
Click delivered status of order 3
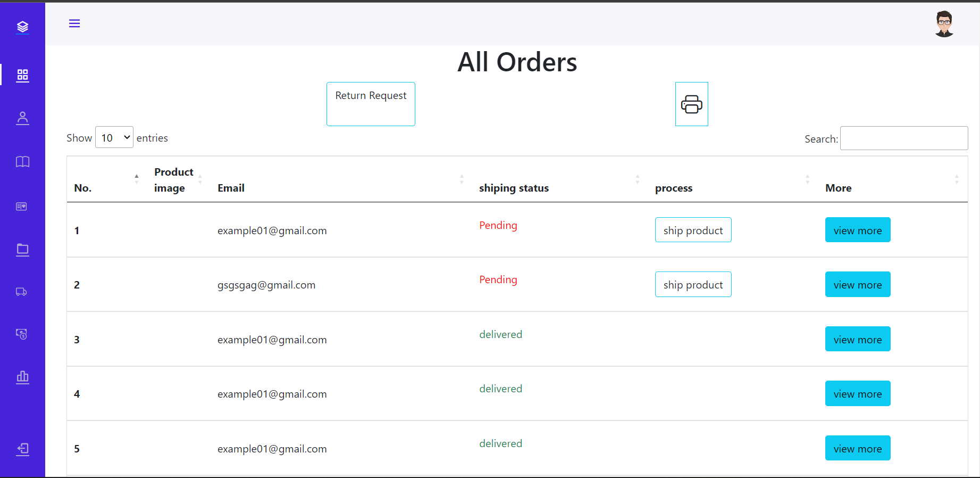coord(501,334)
